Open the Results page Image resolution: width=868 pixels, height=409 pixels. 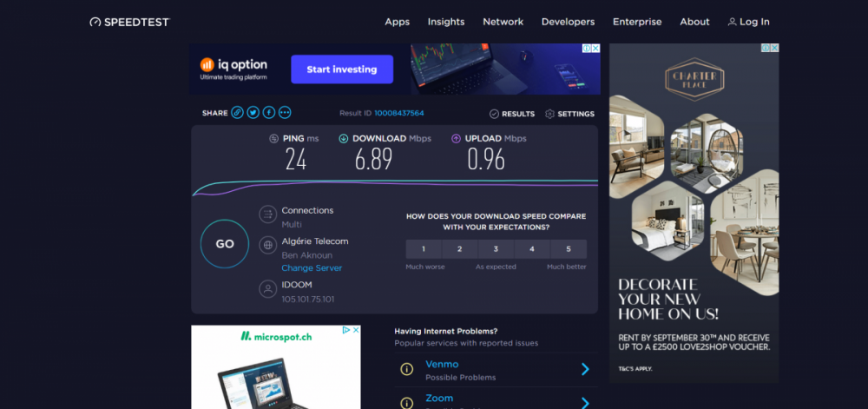512,114
